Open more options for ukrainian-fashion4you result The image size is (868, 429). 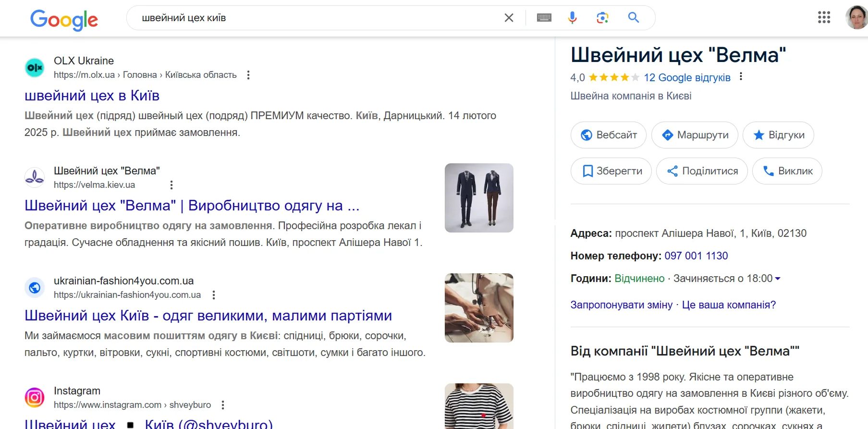pyautogui.click(x=214, y=295)
